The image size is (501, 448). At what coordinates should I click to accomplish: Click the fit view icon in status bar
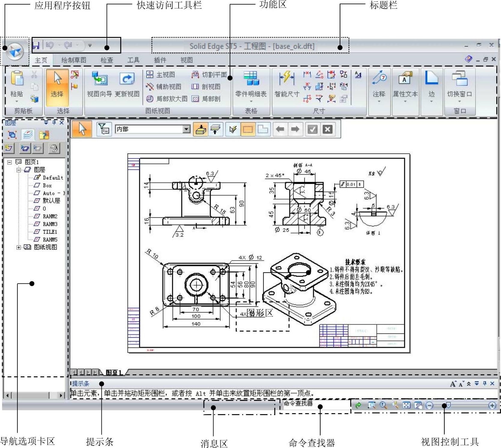coord(406,405)
